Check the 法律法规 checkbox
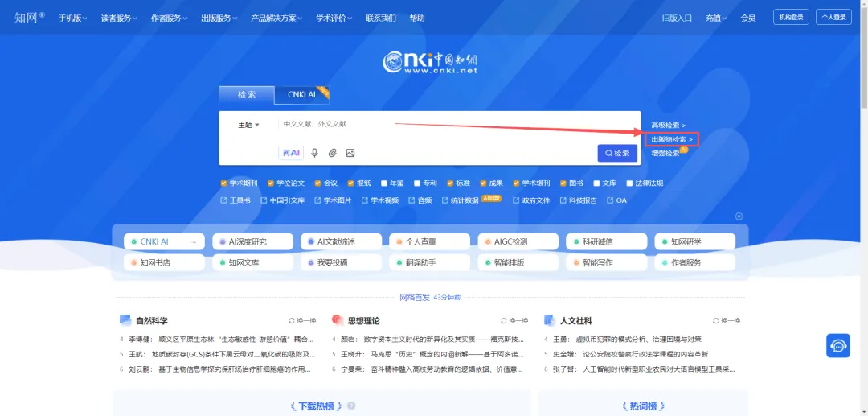The width and height of the screenshot is (868, 416). point(629,183)
